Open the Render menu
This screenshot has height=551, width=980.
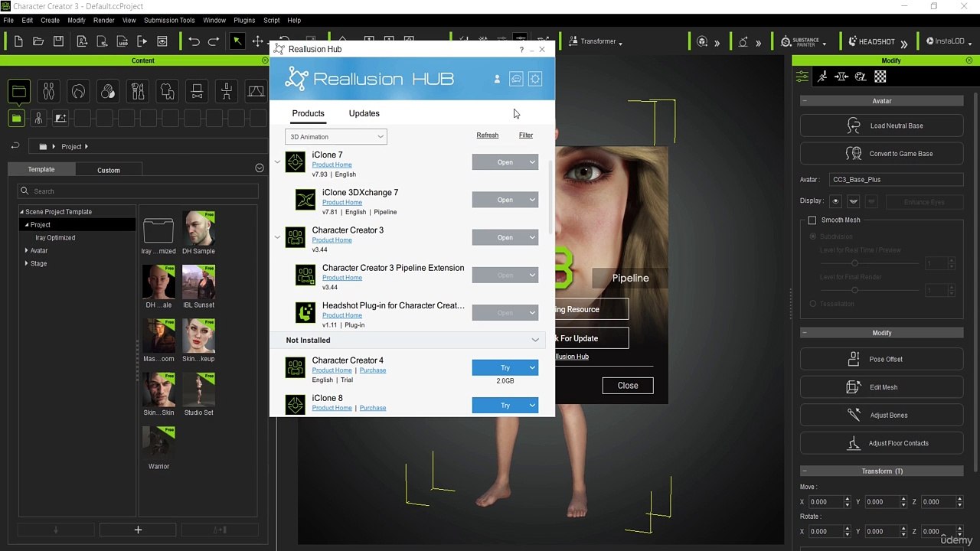coord(104,20)
